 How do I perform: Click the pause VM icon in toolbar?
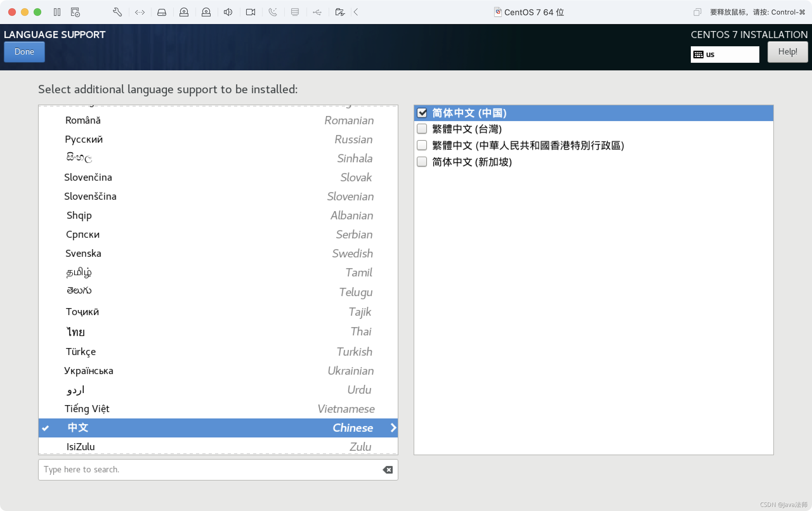coord(57,12)
